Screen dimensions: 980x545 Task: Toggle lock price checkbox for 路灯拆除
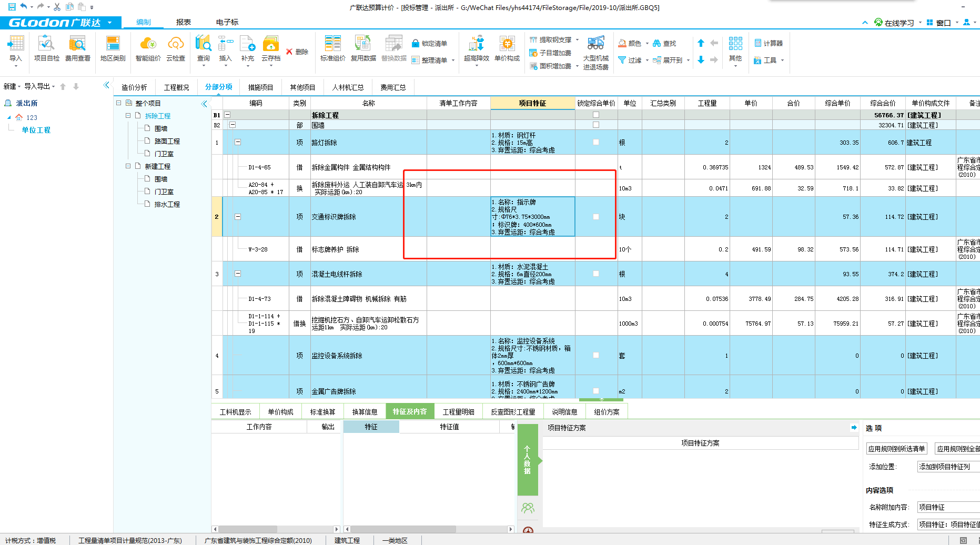(596, 142)
